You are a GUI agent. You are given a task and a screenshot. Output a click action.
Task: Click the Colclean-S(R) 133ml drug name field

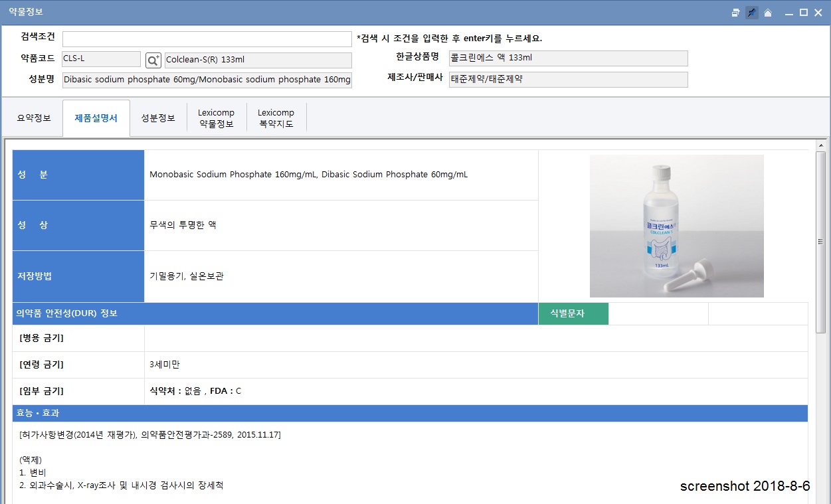[x=258, y=60]
